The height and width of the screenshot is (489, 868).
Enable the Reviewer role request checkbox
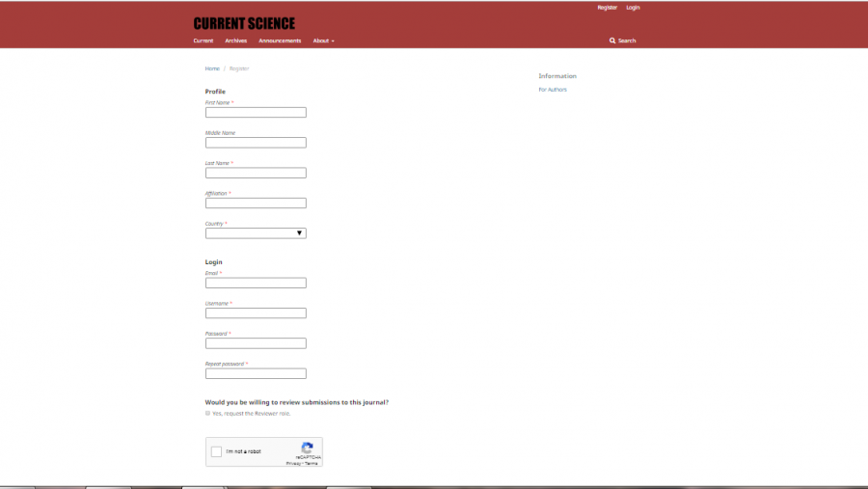point(207,413)
